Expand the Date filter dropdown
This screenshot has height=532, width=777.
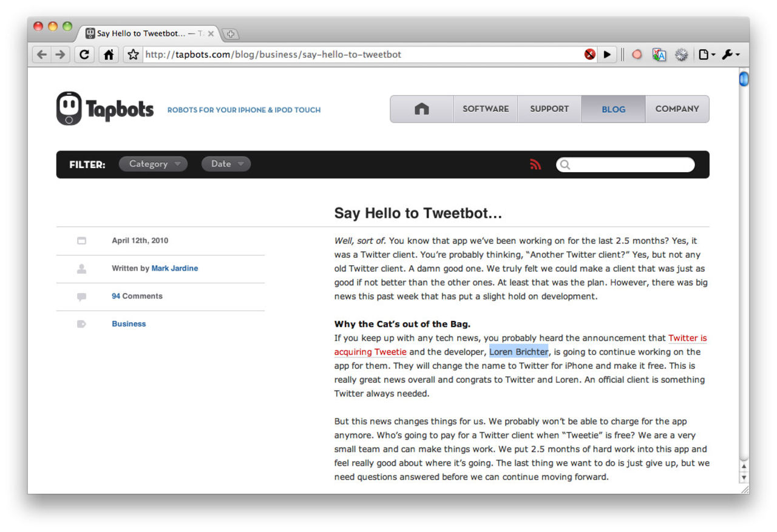click(x=226, y=164)
